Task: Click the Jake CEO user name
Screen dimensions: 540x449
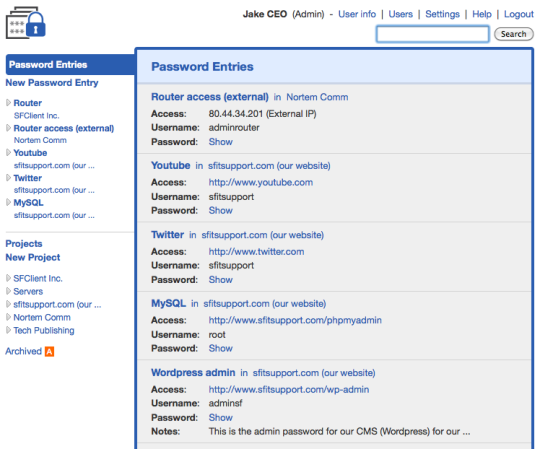Action: [x=265, y=14]
